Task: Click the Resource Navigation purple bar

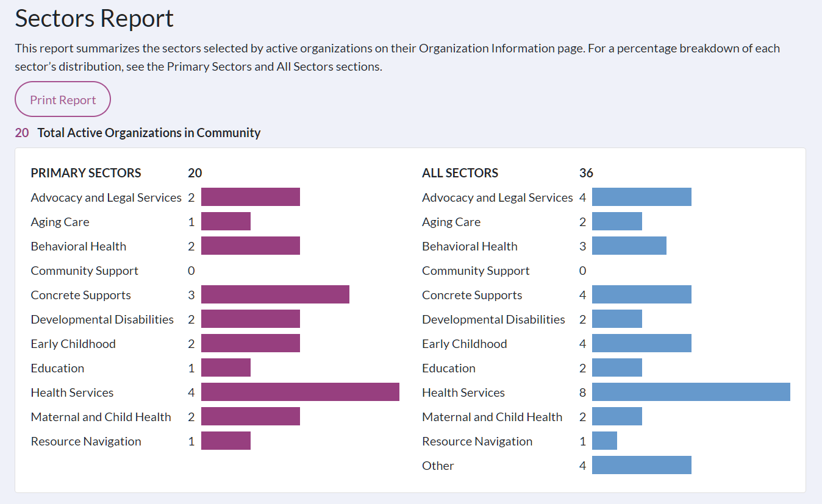Action: 226,441
